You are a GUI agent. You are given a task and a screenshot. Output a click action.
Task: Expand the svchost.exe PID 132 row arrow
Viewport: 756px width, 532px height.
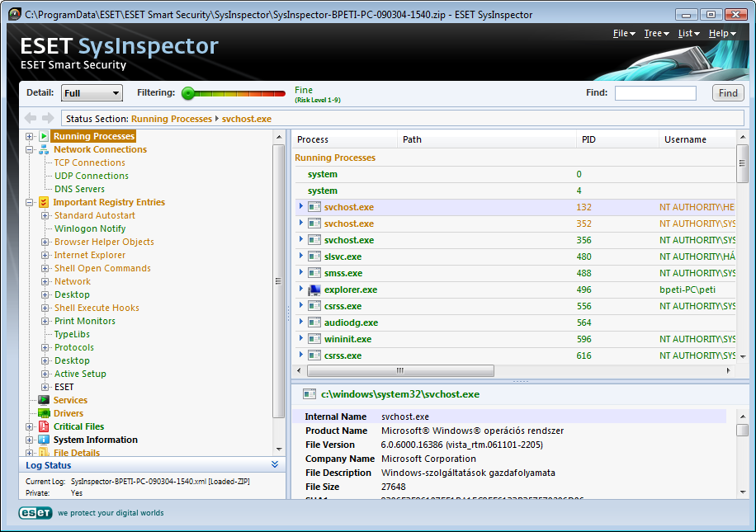pos(301,206)
